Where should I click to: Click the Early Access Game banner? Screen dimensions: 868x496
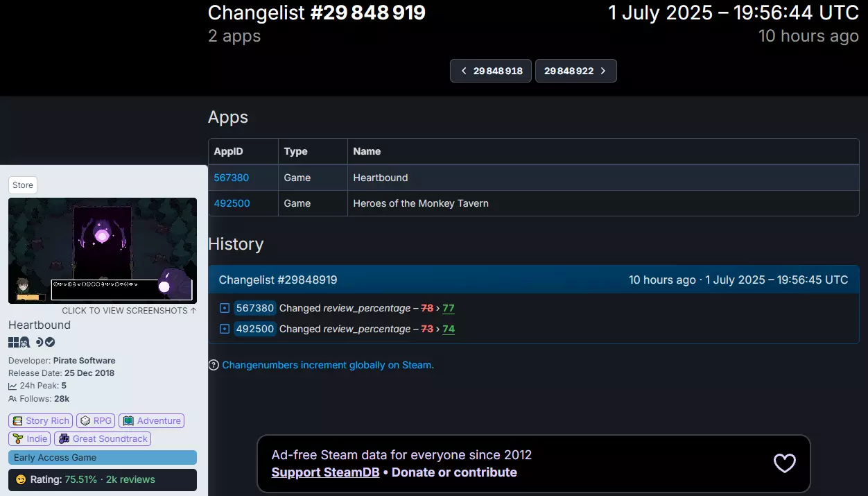(x=103, y=458)
